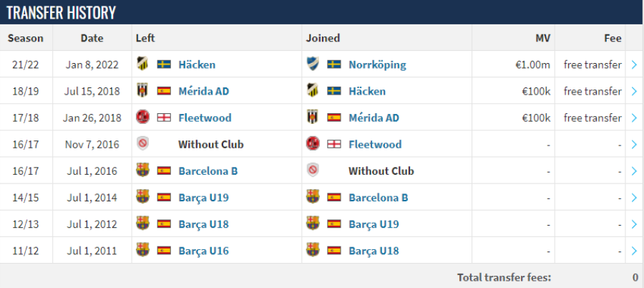This screenshot has width=644, height=288.
Task: Expand the Jul 1, 2014 transfer row arrow
Action: (x=634, y=198)
